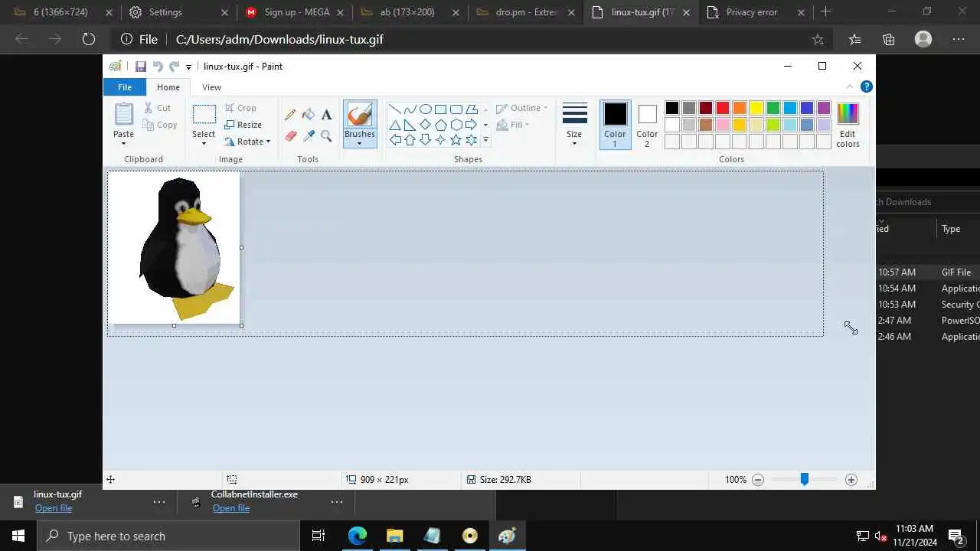
Task: Zoom in with the plus button
Action: tap(851, 480)
